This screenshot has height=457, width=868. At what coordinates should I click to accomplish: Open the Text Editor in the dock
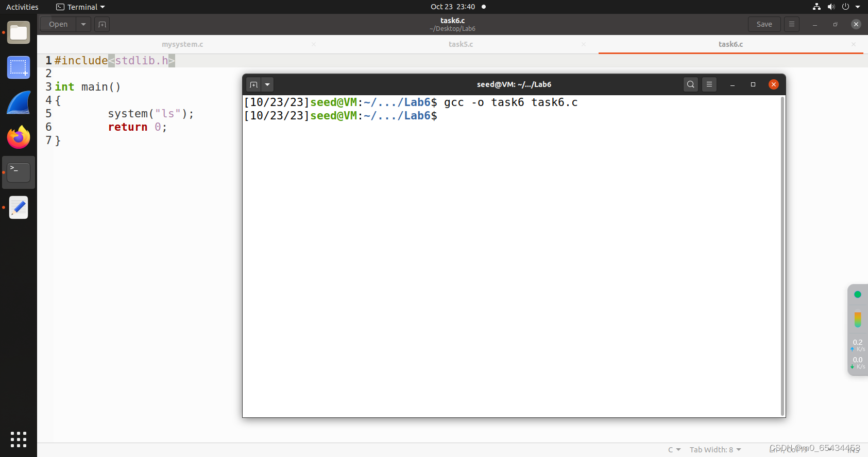[19, 207]
